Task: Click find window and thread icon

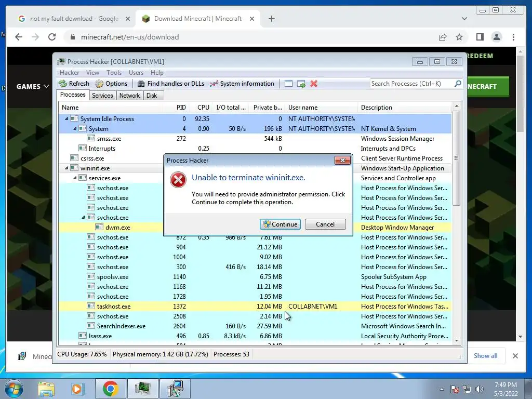Action: click(301, 84)
